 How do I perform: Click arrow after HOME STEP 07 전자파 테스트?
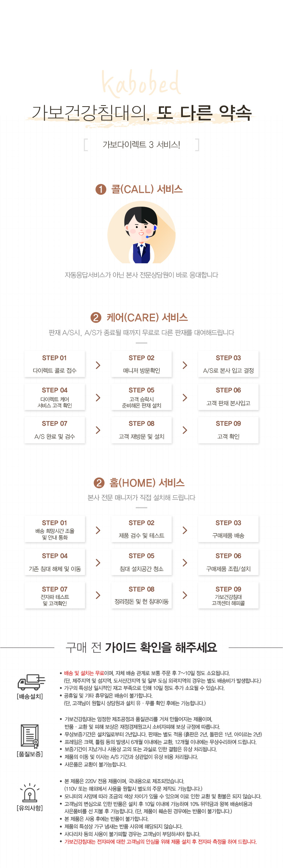pyautogui.click(x=98, y=595)
